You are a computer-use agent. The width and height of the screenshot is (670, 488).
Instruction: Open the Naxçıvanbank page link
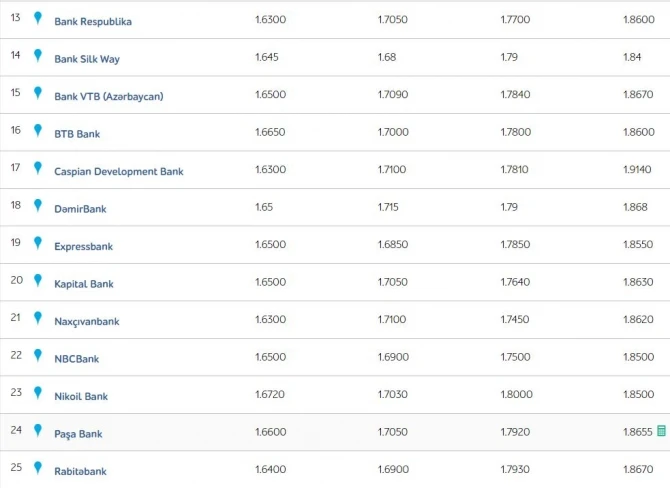tap(87, 321)
